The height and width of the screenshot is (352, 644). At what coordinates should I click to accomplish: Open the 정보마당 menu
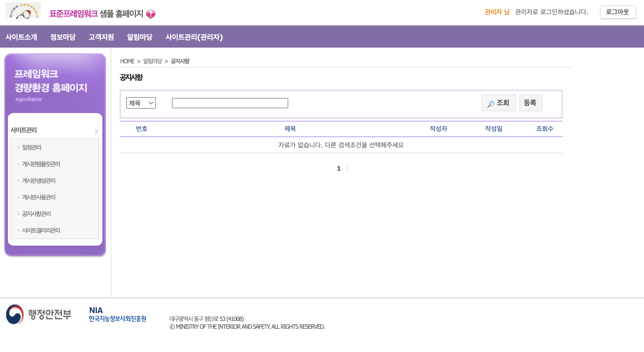63,37
